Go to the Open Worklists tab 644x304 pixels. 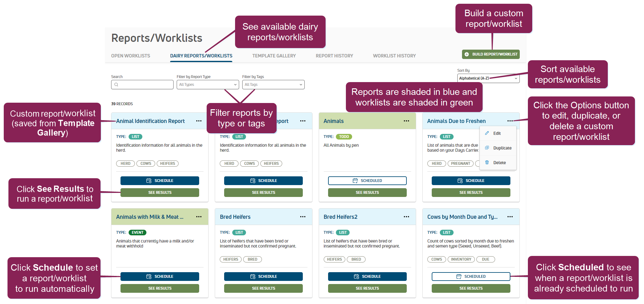point(130,56)
